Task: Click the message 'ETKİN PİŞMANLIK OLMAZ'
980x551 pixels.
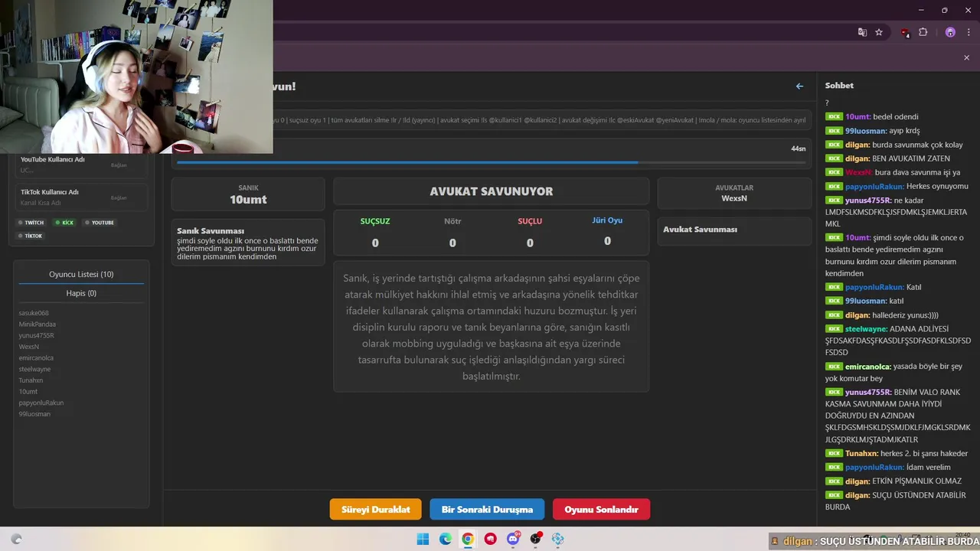Action: pyautogui.click(x=917, y=481)
